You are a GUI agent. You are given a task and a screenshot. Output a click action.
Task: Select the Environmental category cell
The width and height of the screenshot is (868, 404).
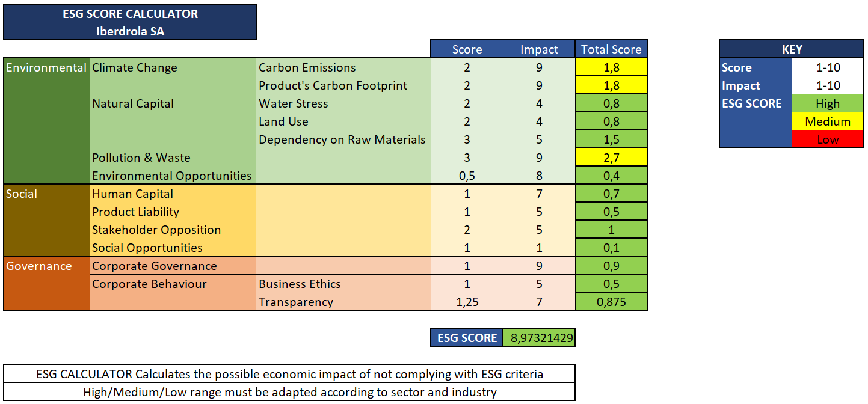click(x=46, y=67)
